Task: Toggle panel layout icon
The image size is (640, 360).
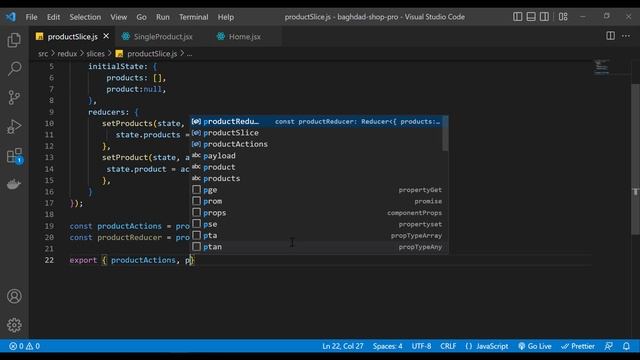Action: 531,17
